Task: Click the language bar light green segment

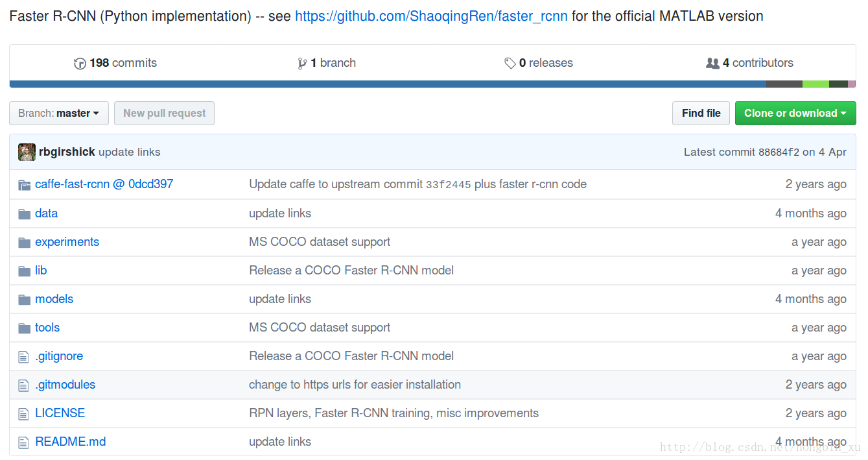Action: 815,84
